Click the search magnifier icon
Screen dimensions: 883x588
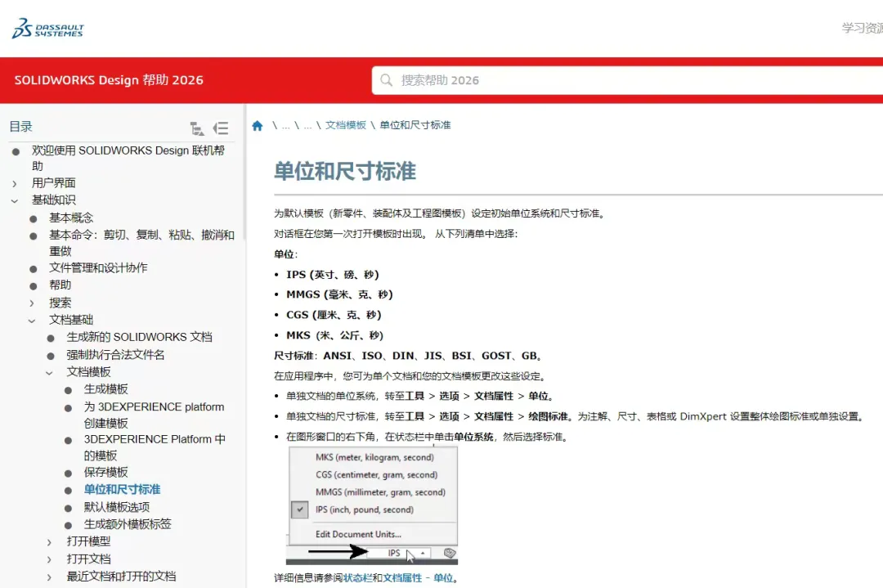point(386,80)
